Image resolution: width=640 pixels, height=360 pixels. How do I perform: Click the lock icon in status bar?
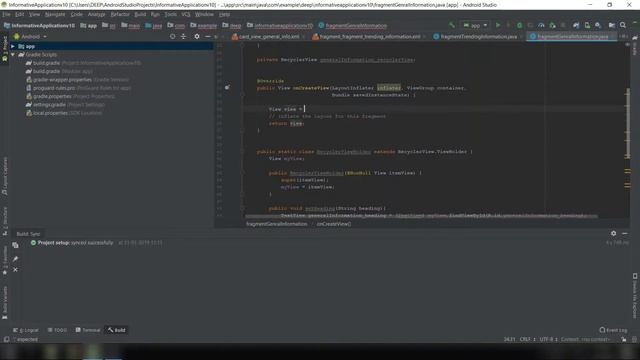coord(624,339)
